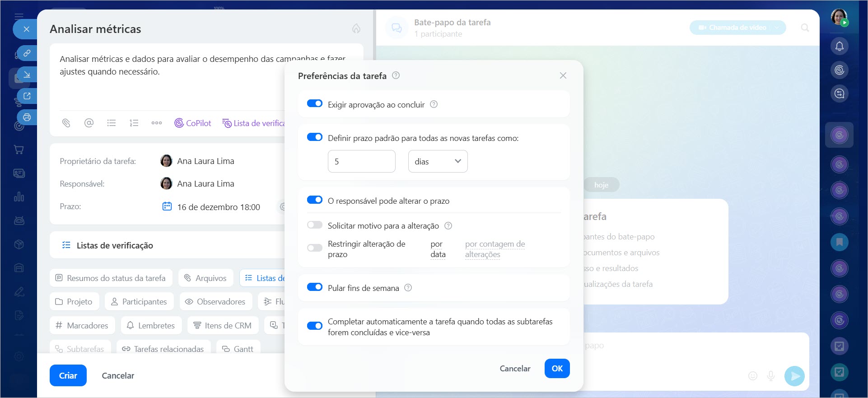The width and height of the screenshot is (868, 398).
Task: Select the Observadores chip
Action: pyautogui.click(x=215, y=301)
